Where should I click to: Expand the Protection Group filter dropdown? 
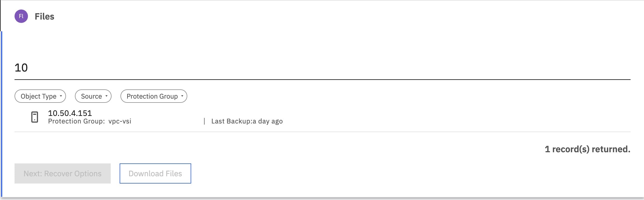tap(153, 96)
